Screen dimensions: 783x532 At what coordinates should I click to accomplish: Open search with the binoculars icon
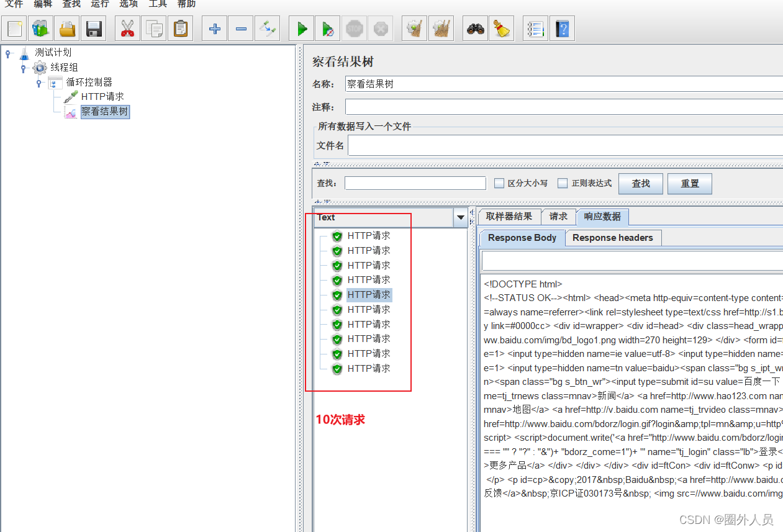pyautogui.click(x=476, y=29)
